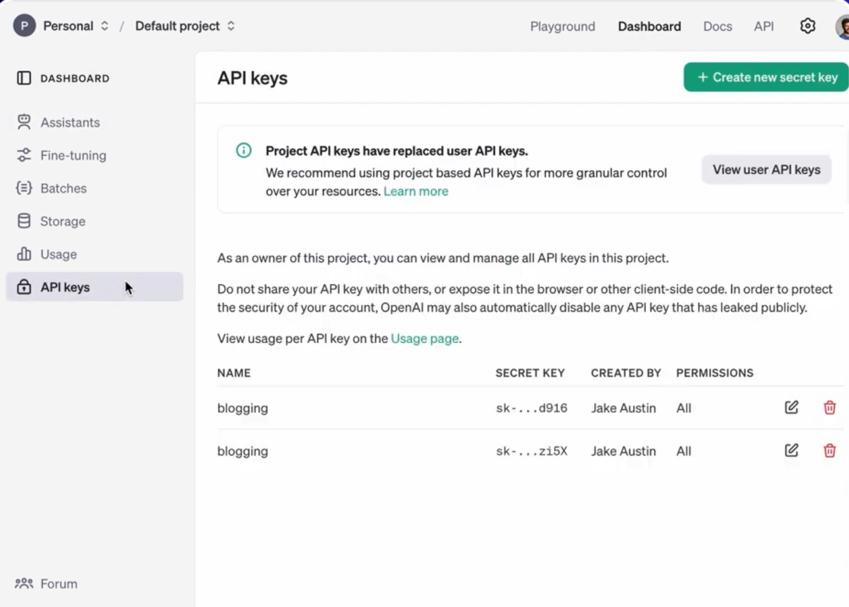The height and width of the screenshot is (607, 849).
Task: Select Batches in the sidebar
Action: 63,188
